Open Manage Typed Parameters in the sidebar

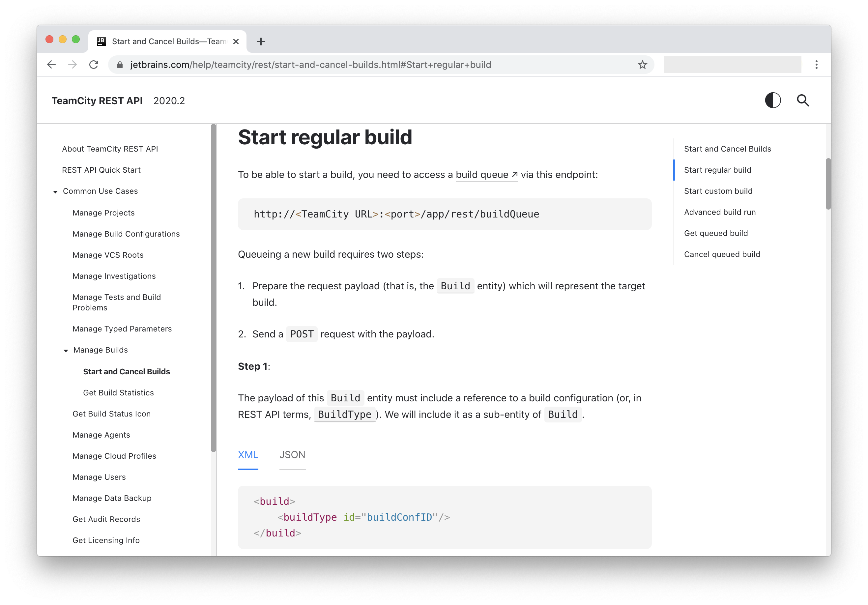click(x=122, y=329)
